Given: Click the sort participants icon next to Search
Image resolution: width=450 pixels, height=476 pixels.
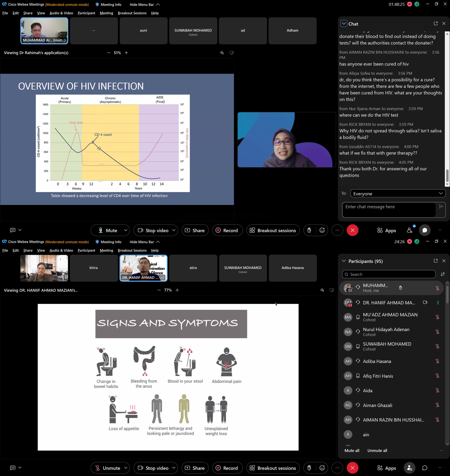Looking at the screenshot, I should tap(443, 274).
